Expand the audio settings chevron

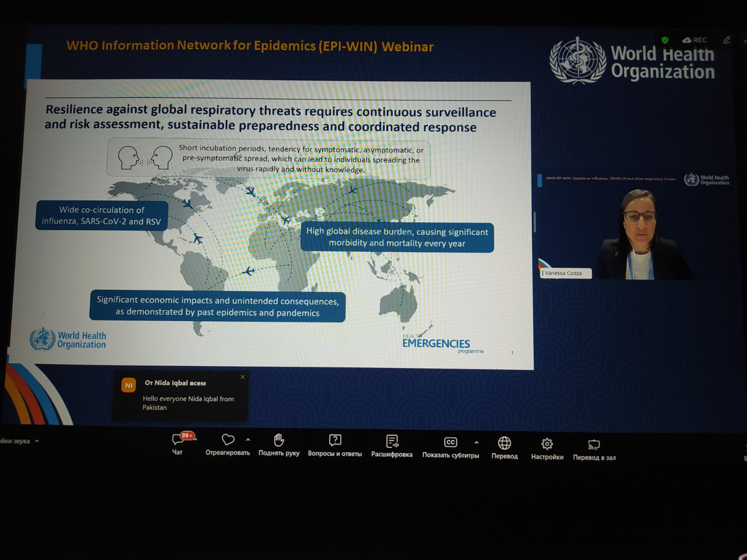pyautogui.click(x=37, y=441)
